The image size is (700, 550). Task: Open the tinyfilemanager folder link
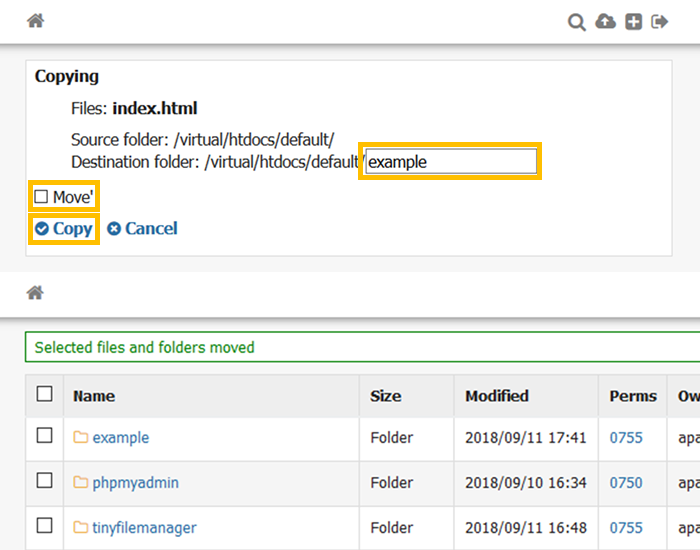144,527
